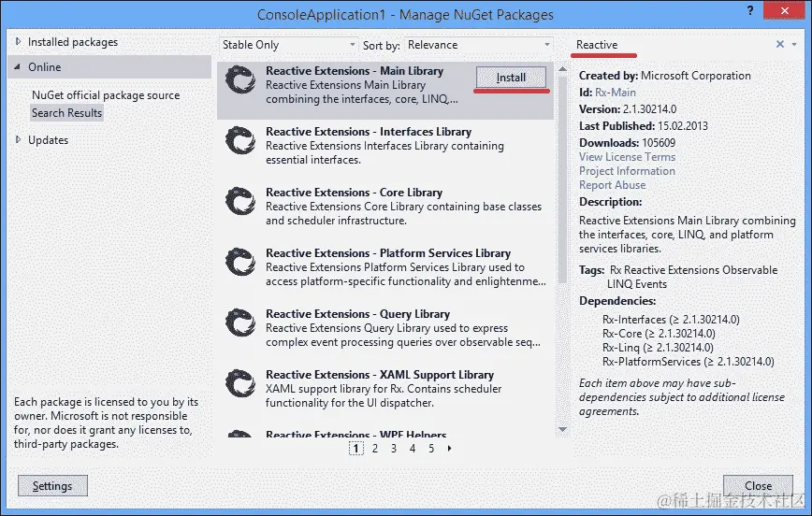Viewport: 812px width, 516px height.
Task: Expand the Updates section
Action: tap(18, 139)
